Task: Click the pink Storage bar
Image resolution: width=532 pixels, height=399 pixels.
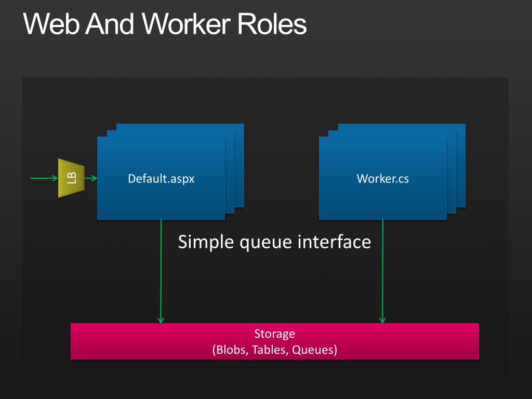Action: pyautogui.click(x=274, y=341)
